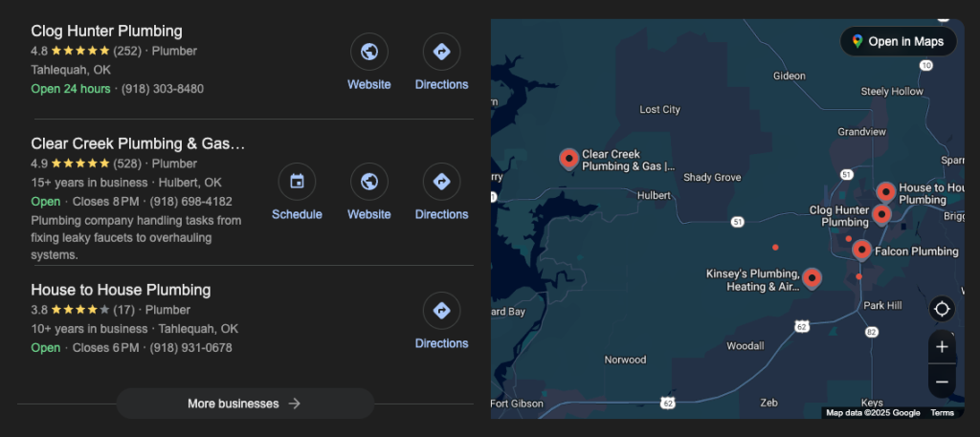The width and height of the screenshot is (980, 437).
Task: Click the 4.8 rating with 252 reviews
Action: 86,51
